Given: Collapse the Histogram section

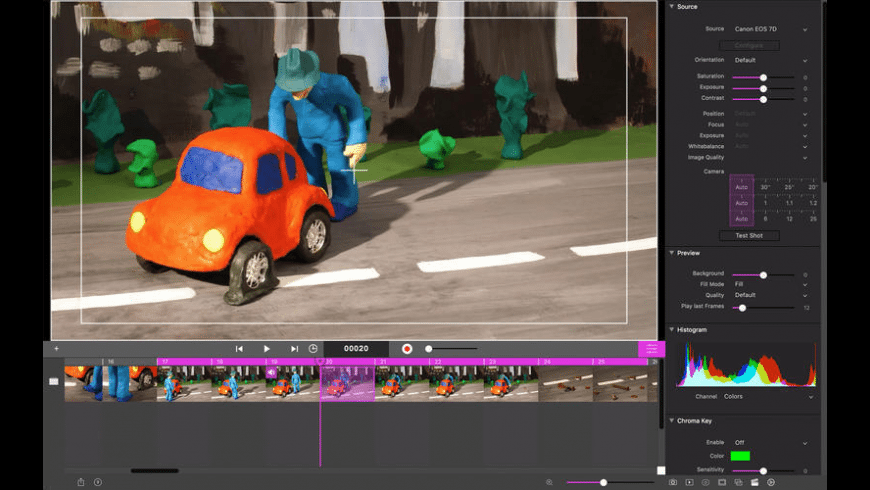Looking at the screenshot, I should (x=672, y=329).
